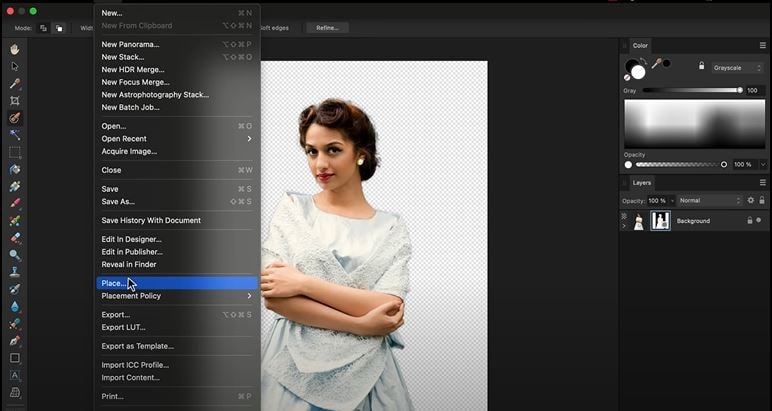The image size is (772, 411).
Task: Click the Gray value field showing 100
Action: coord(755,91)
